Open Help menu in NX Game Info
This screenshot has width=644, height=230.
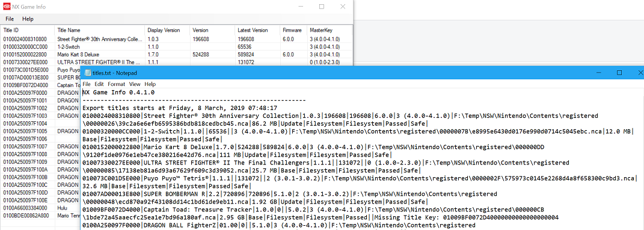[x=28, y=19]
